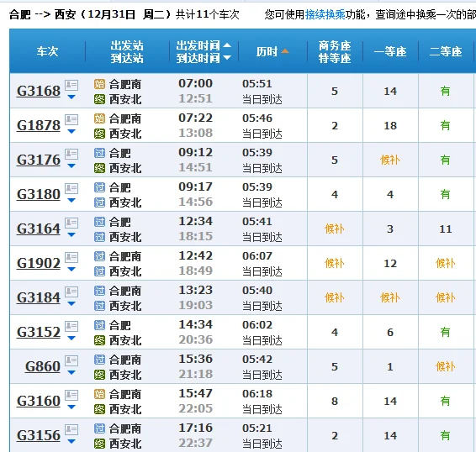Click the pass-through badge beside 合肥南 for G860
Screen dimensions: 476x452
click(99, 360)
